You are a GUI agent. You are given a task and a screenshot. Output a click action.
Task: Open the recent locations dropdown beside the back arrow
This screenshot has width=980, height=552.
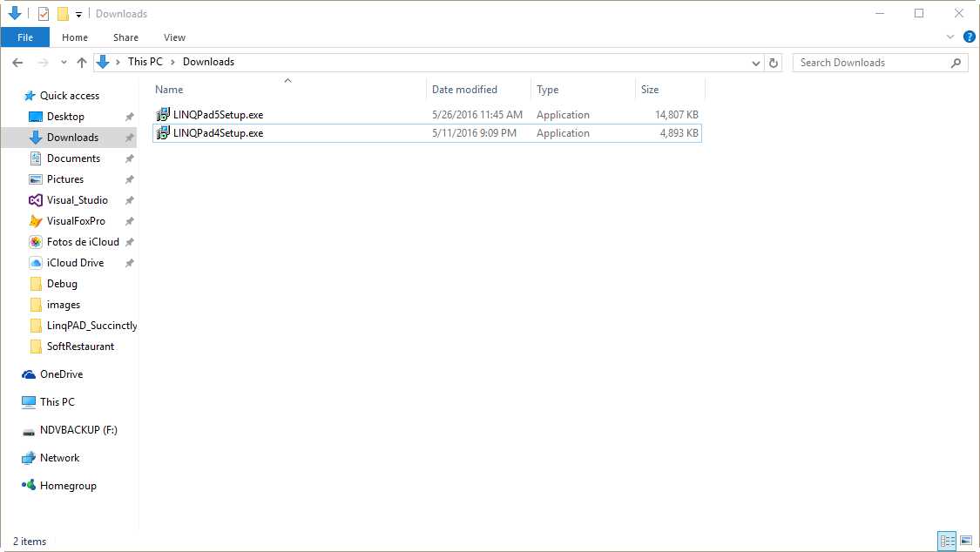tap(64, 62)
